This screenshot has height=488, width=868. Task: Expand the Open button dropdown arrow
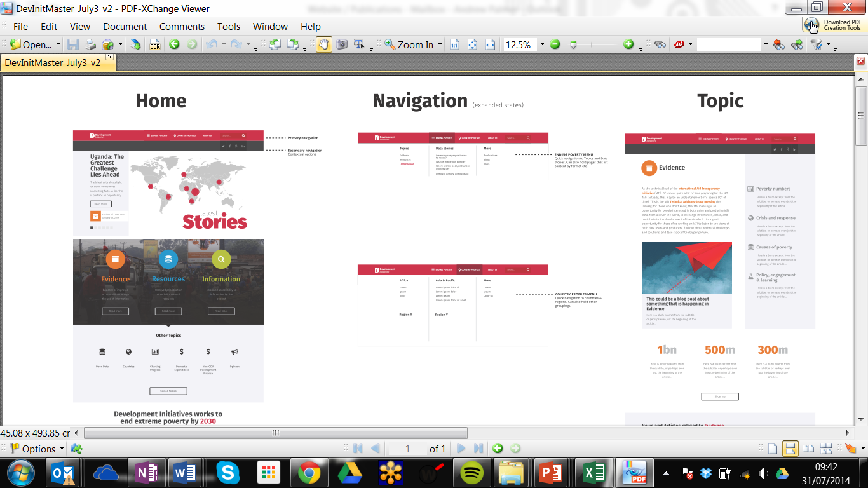pos(58,44)
